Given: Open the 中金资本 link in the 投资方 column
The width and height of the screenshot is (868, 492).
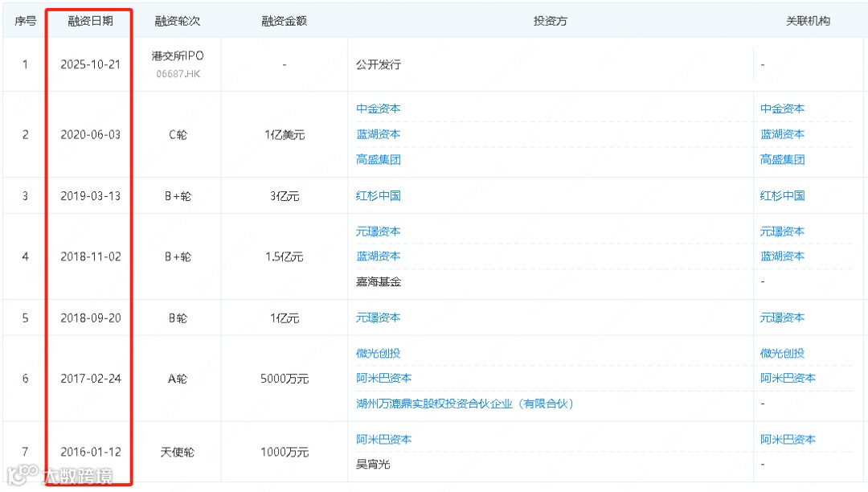Looking at the screenshot, I should coord(378,109).
